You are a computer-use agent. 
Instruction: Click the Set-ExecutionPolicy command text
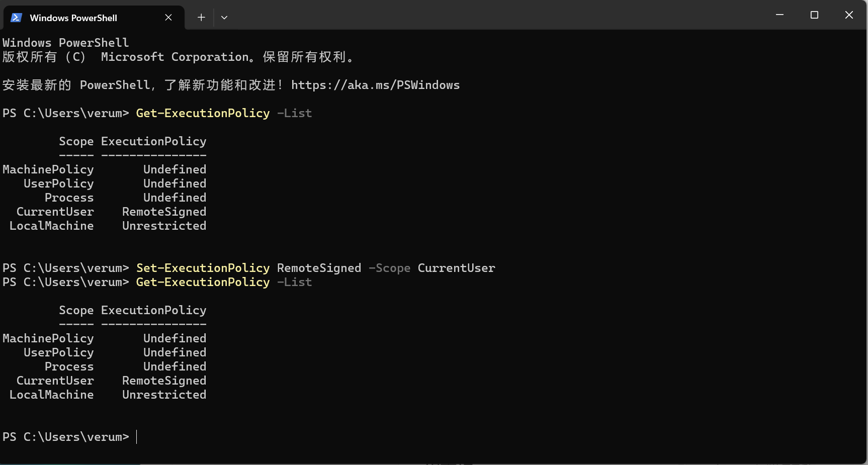[203, 268]
